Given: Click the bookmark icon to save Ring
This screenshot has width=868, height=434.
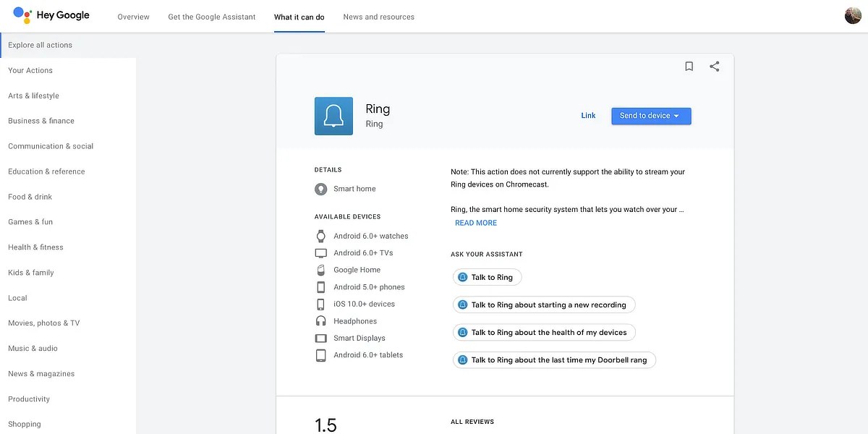Looking at the screenshot, I should coord(689,66).
